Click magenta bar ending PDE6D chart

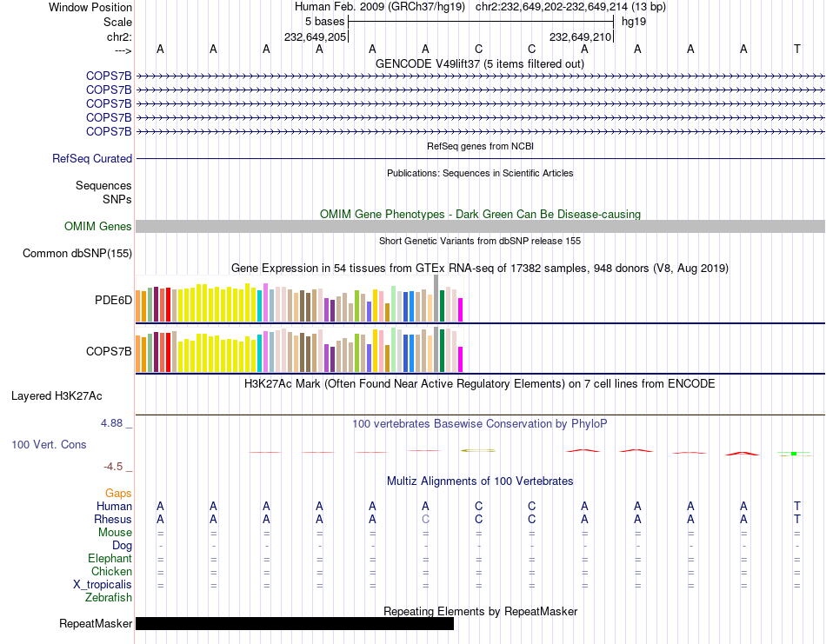pos(460,309)
